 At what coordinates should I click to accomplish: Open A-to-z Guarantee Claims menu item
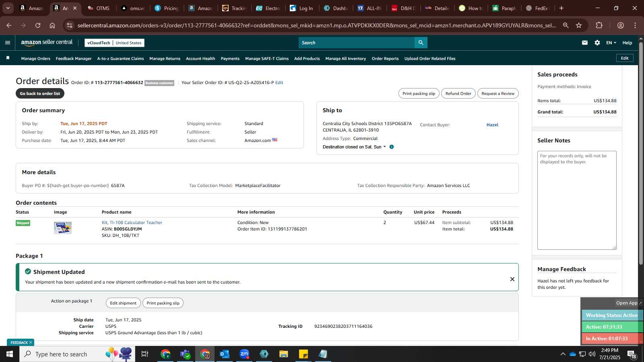pos(120,58)
